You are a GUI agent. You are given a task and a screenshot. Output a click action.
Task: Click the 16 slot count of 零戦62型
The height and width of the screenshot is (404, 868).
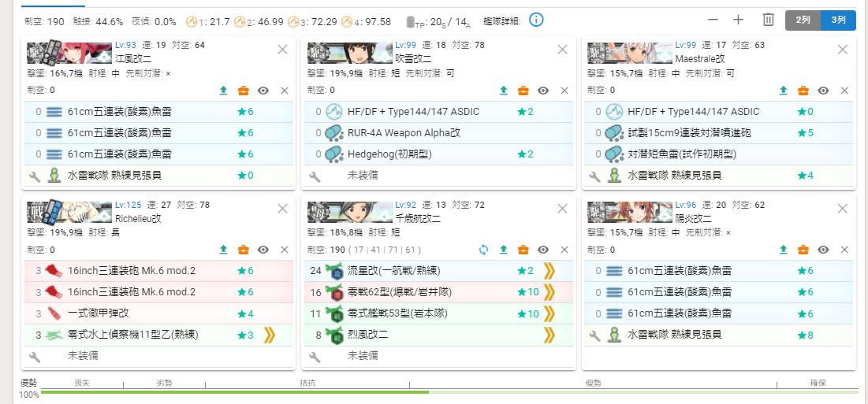[316, 292]
